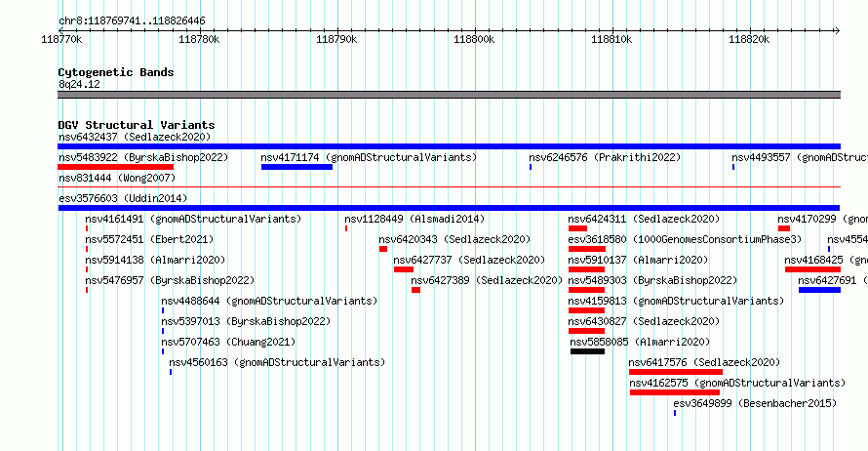Click nsv5707463 (Chuang2021) label
This screenshot has height=451, width=868.
click(228, 342)
